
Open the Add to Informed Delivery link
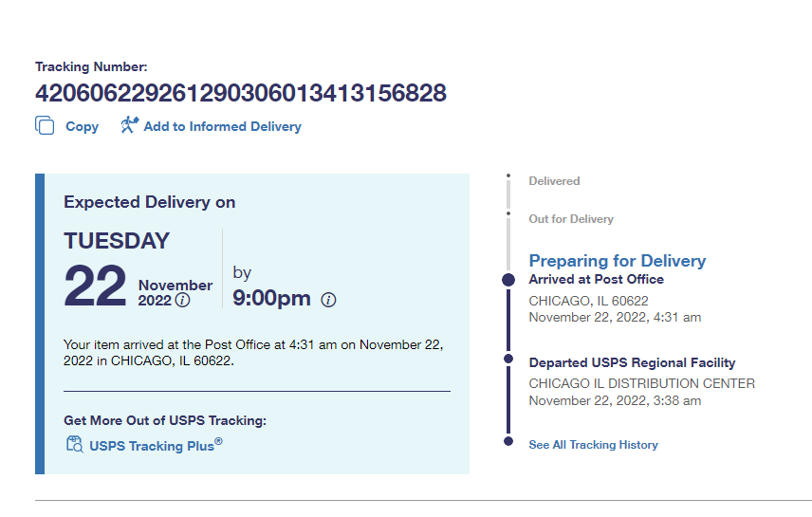tap(222, 126)
